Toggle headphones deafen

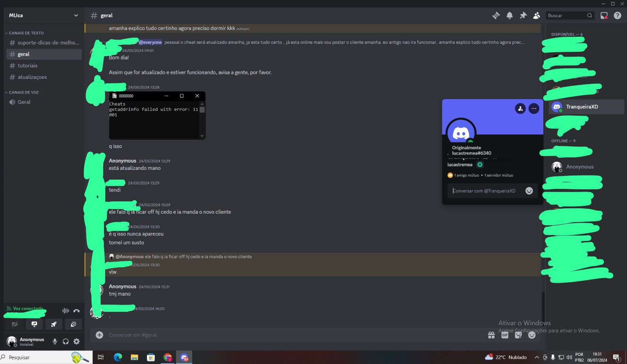[66, 341]
